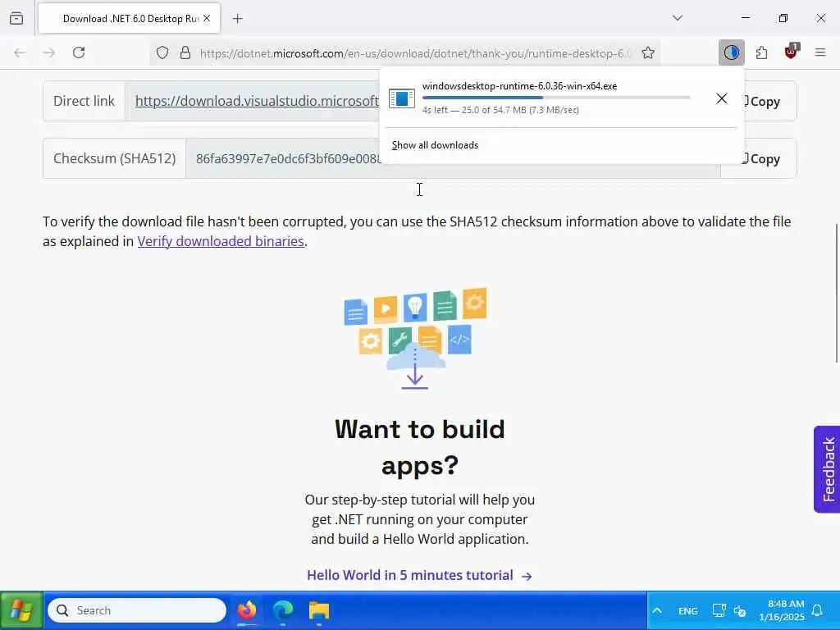The width and height of the screenshot is (840, 630).
Task: Open Hello World in 5 minutes tutorial
Action: coord(419,575)
